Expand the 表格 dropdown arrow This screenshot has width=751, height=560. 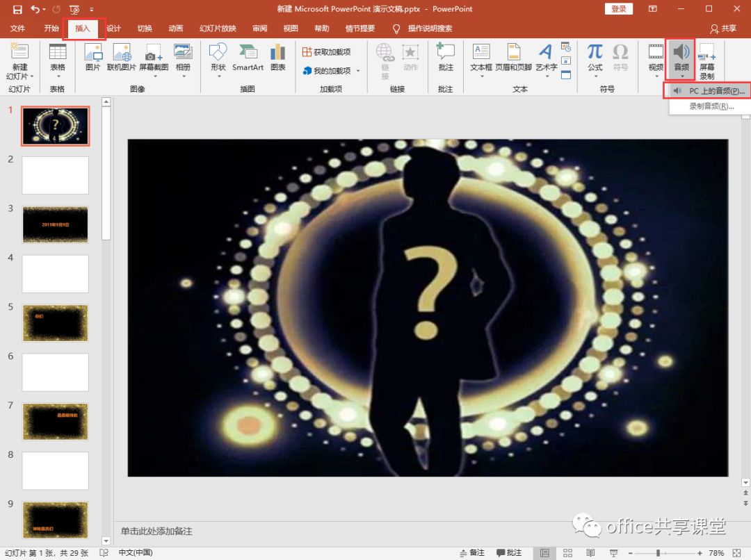point(58,76)
